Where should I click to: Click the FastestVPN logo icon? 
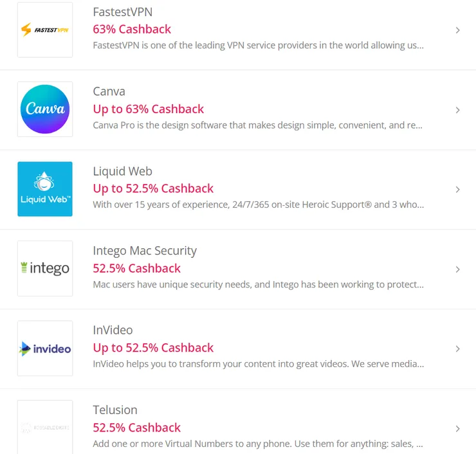(x=45, y=30)
